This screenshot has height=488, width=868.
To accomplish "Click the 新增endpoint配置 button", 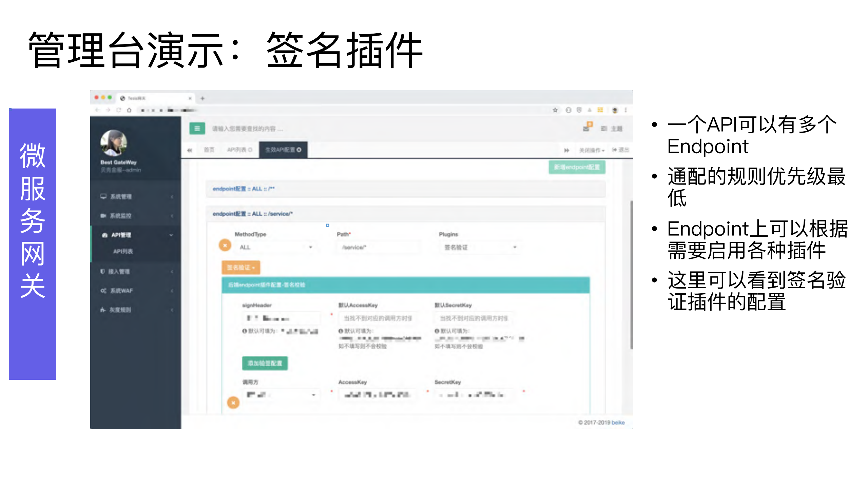I will point(577,167).
